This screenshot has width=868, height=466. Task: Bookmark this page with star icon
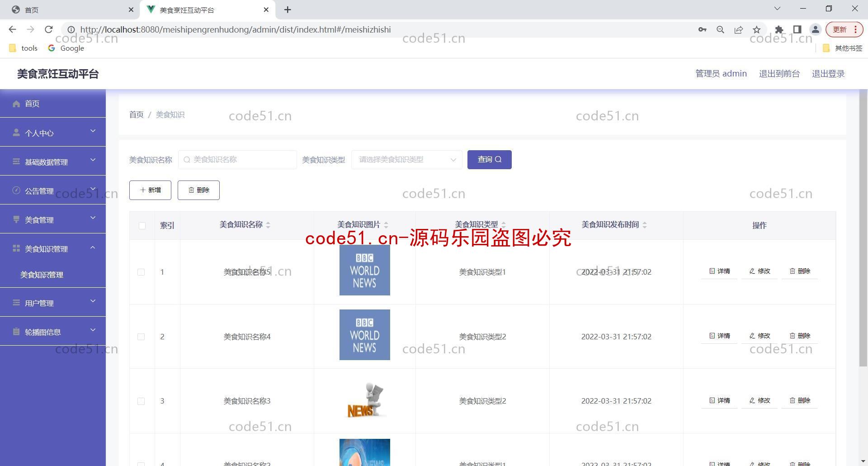click(x=756, y=29)
